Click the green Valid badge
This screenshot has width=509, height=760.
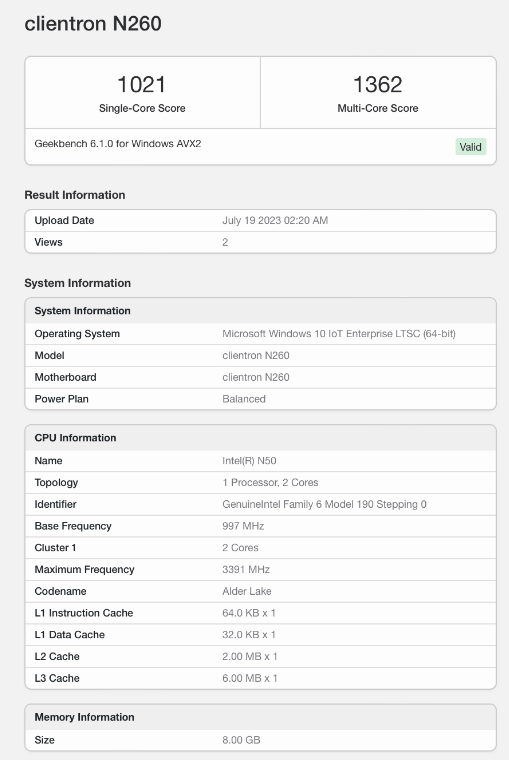471,147
